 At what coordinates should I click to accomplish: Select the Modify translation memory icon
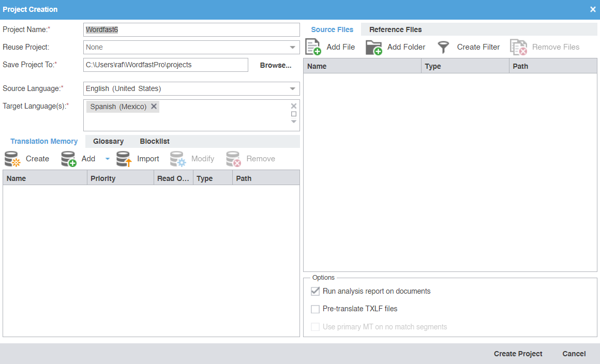tap(178, 158)
